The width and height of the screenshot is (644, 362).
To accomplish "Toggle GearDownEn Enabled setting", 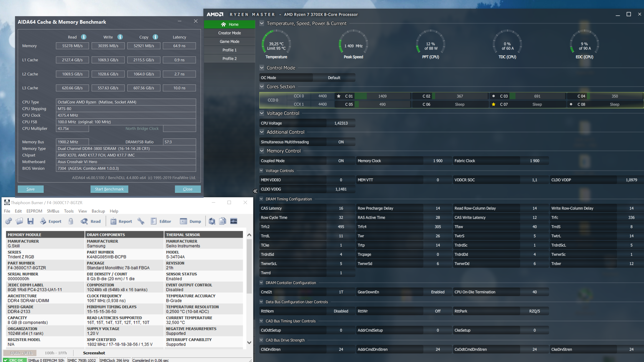I will coord(437,292).
